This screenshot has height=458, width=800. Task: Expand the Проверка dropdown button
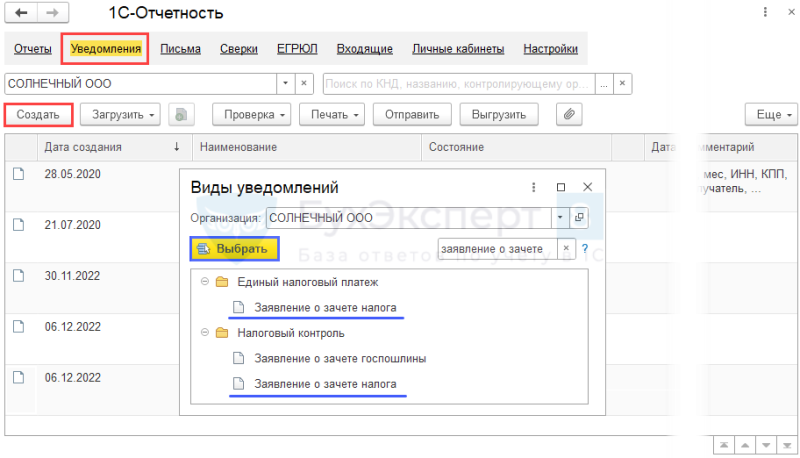(252, 114)
